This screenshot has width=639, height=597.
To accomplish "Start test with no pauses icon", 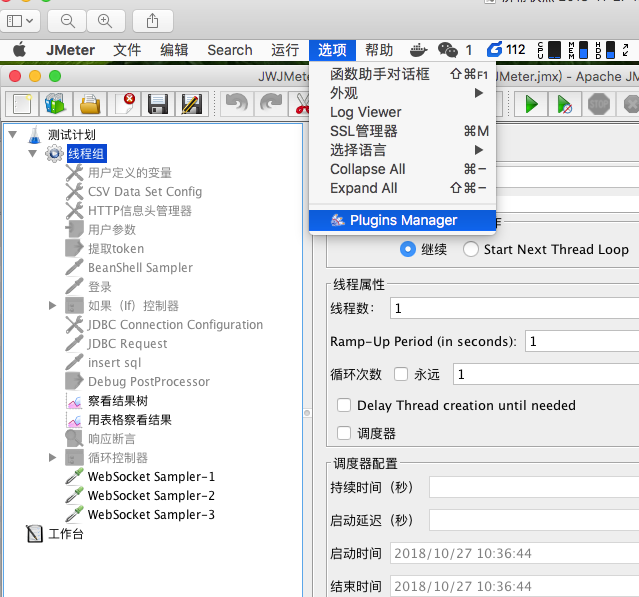I will pyautogui.click(x=565, y=104).
